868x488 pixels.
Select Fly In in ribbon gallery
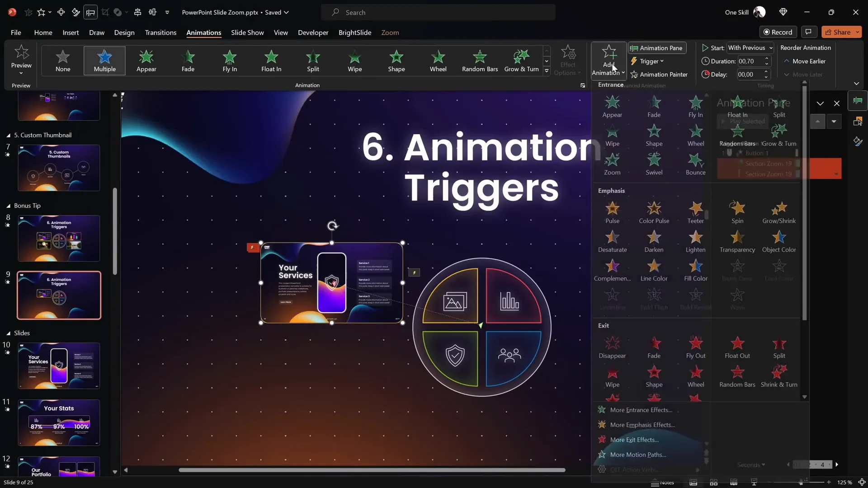click(x=230, y=61)
